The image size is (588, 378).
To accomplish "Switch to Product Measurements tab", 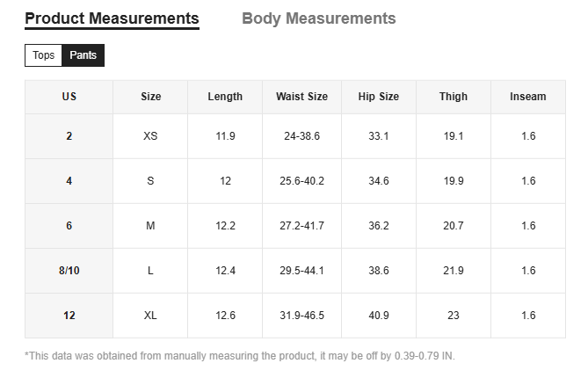I will [x=112, y=18].
